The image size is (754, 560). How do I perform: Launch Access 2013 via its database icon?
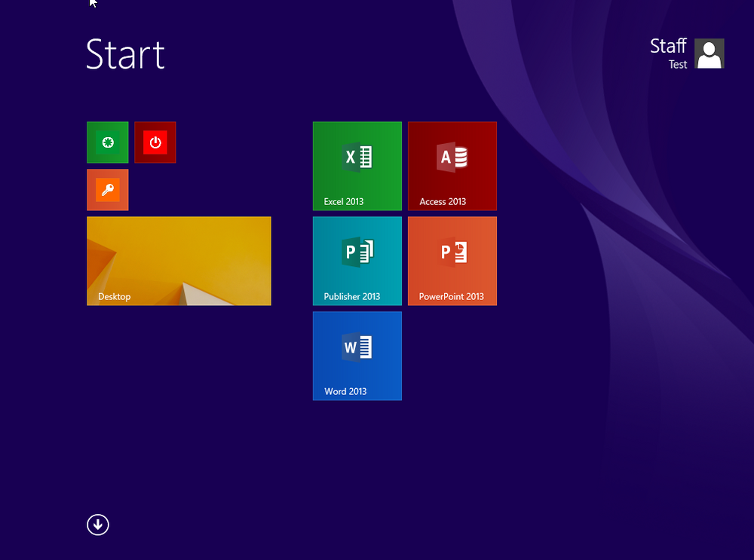coord(452,158)
